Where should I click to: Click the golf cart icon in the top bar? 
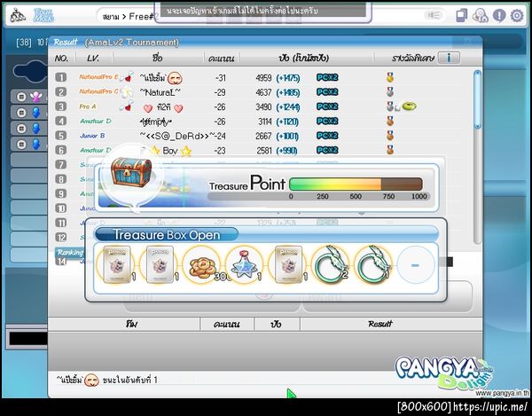click(x=18, y=15)
